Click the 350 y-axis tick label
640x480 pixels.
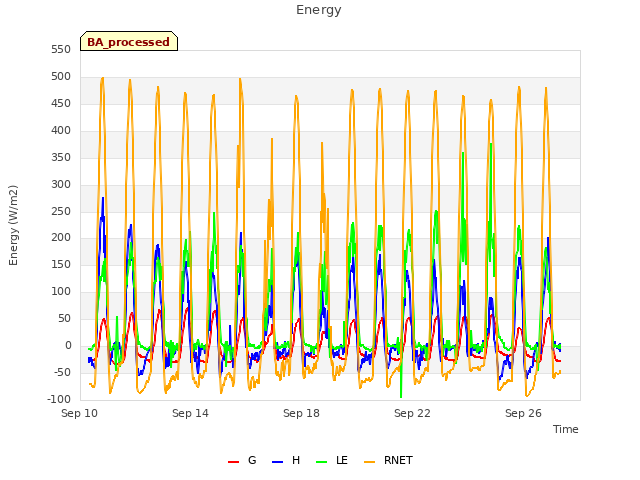point(61,158)
